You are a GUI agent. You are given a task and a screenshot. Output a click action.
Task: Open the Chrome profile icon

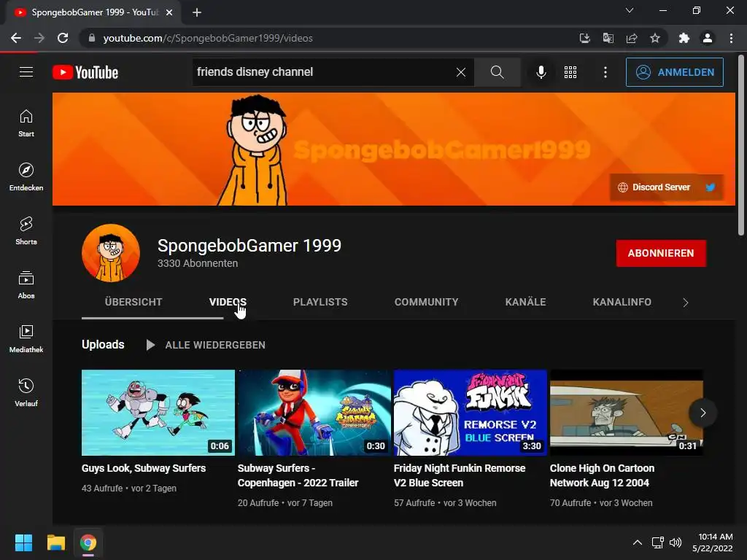(x=708, y=38)
